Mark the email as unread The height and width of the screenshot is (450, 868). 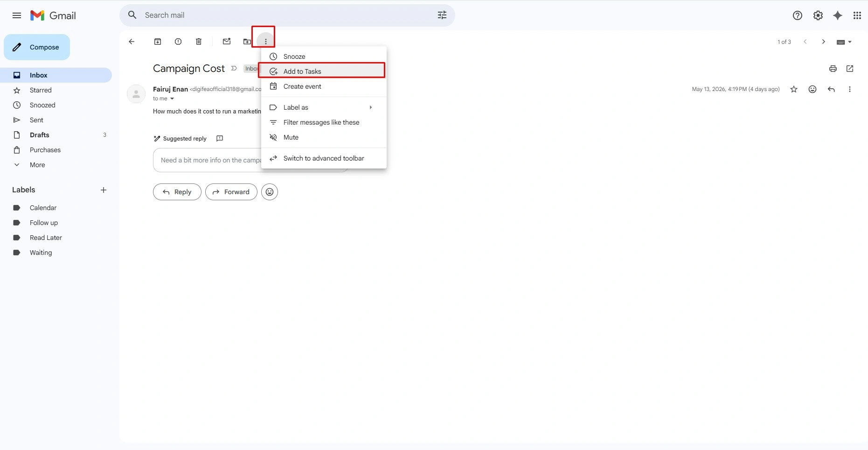pyautogui.click(x=227, y=42)
